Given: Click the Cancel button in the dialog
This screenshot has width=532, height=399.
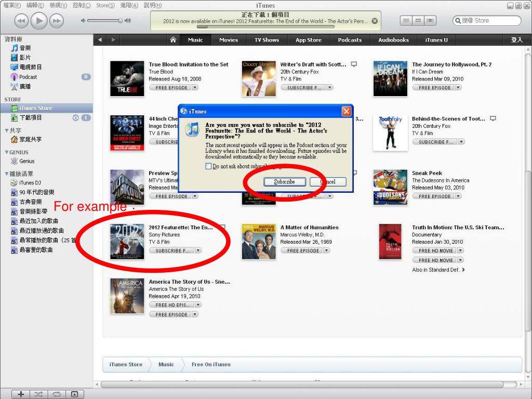Looking at the screenshot, I should [328, 182].
